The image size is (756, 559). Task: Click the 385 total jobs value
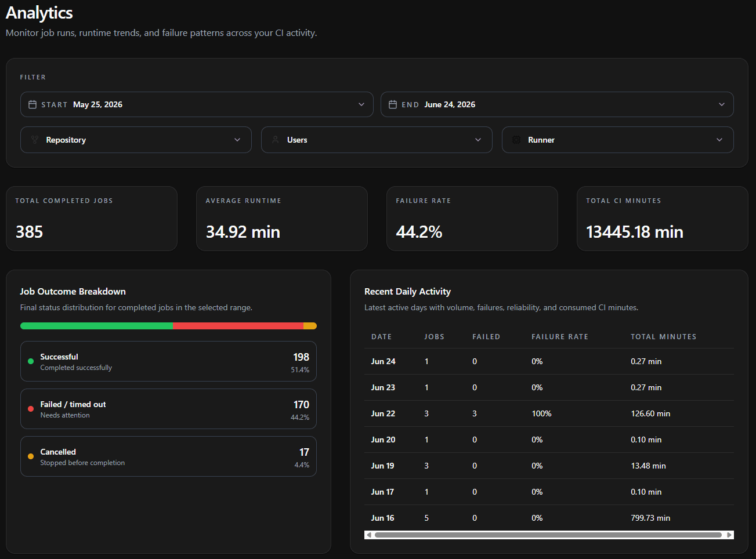click(x=29, y=232)
